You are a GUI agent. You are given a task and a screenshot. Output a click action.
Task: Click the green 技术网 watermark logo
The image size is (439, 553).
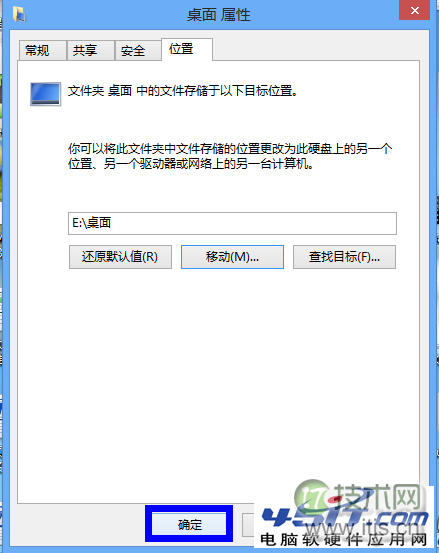(358, 498)
